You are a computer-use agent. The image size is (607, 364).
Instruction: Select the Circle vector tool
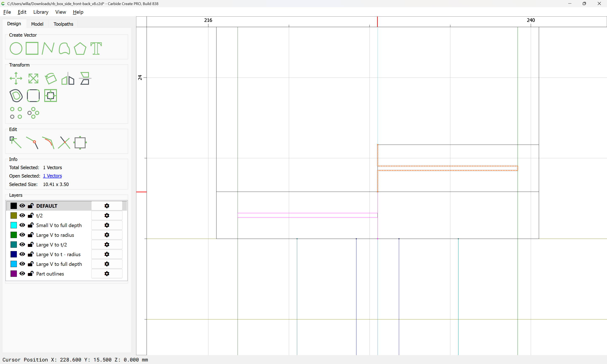click(x=16, y=48)
